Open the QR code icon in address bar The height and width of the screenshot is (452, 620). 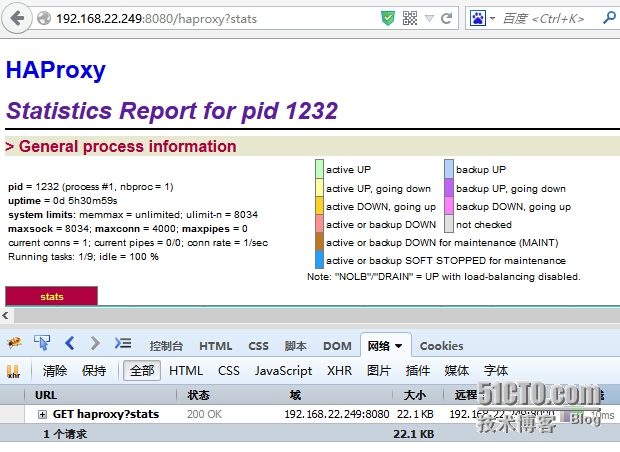[410, 18]
